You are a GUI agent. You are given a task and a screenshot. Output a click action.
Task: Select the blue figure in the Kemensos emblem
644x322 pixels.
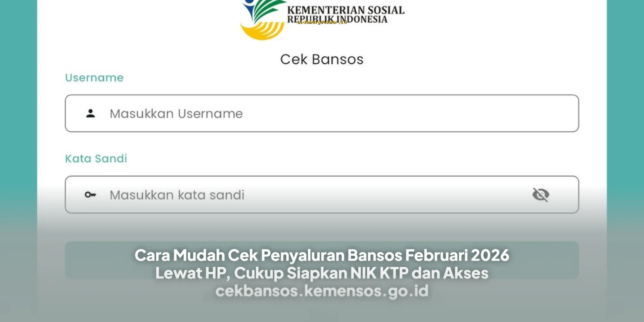pos(249,8)
